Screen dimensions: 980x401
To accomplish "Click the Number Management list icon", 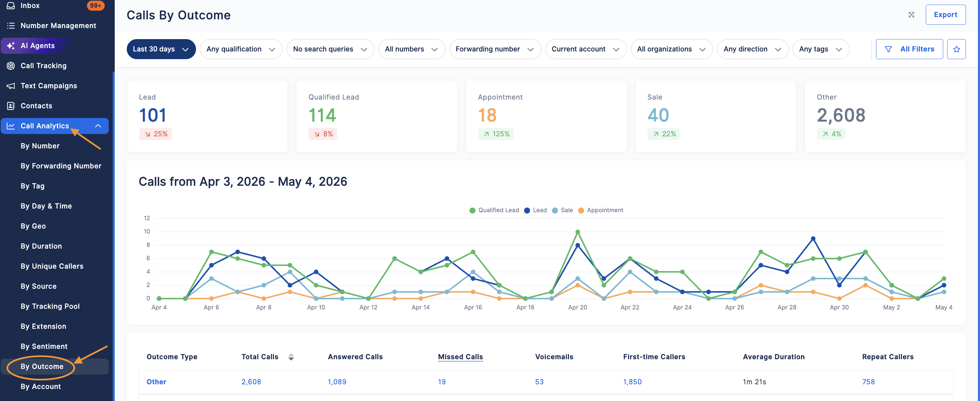I will click(x=11, y=25).
